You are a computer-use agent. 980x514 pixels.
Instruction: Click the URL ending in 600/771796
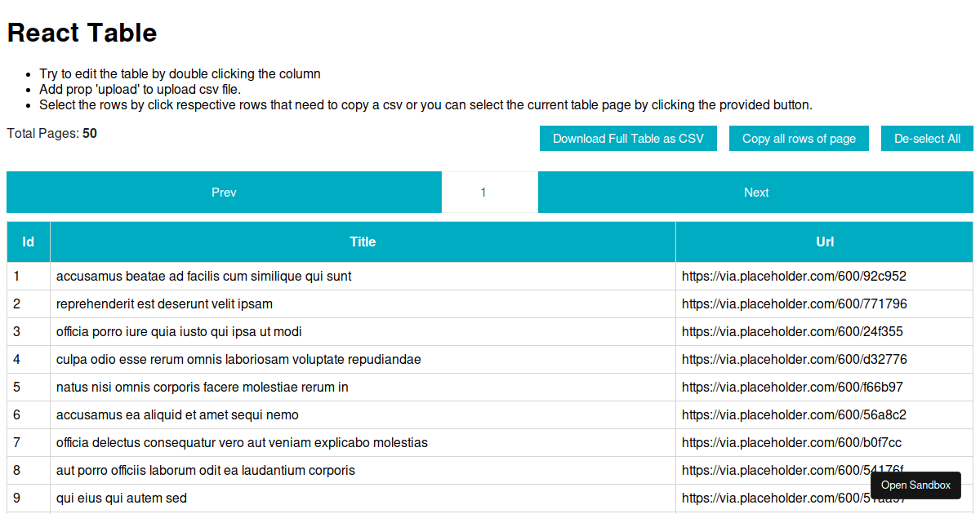pos(795,304)
